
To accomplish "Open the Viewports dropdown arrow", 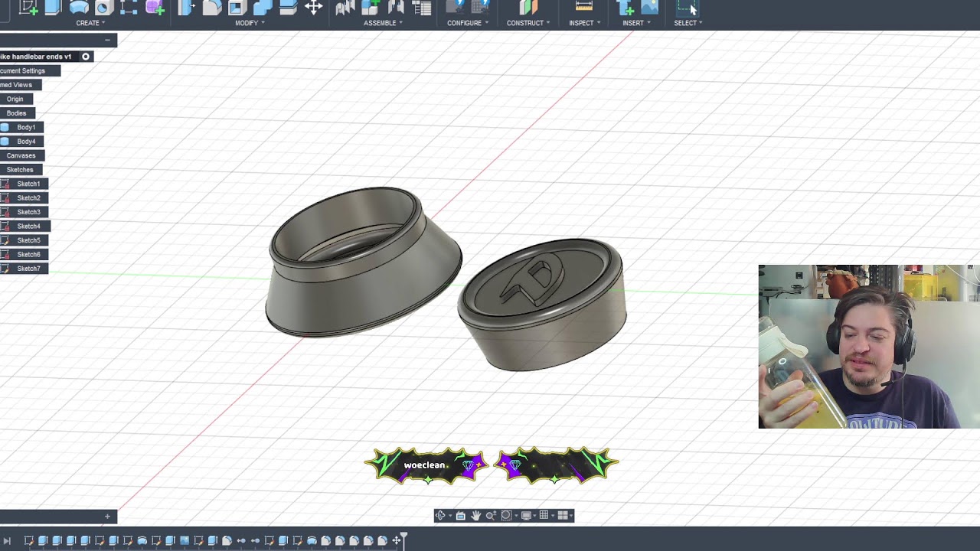I will [570, 516].
